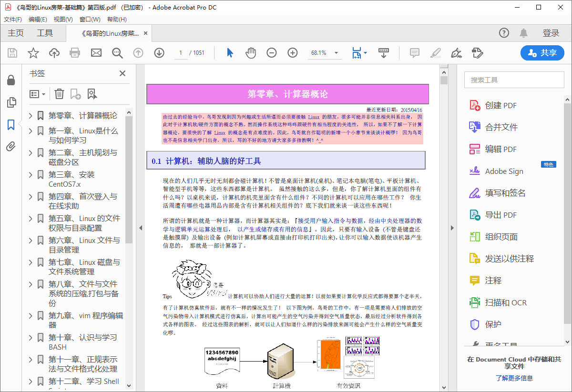Choose the hand pan tool
Screen dimensions: 572x392
point(251,53)
